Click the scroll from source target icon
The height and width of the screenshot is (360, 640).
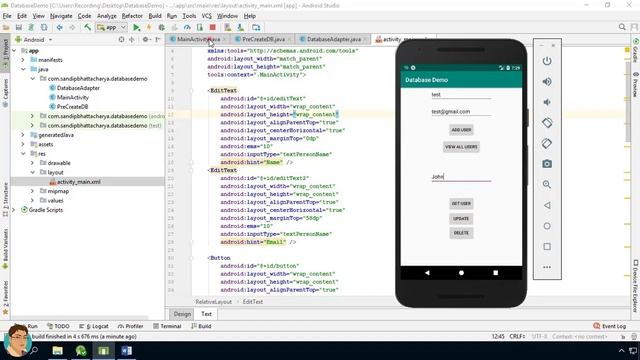pos(121,40)
